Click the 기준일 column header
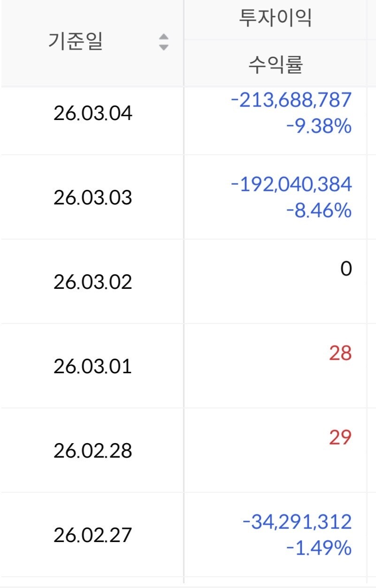The width and height of the screenshot is (376, 588). click(x=76, y=42)
